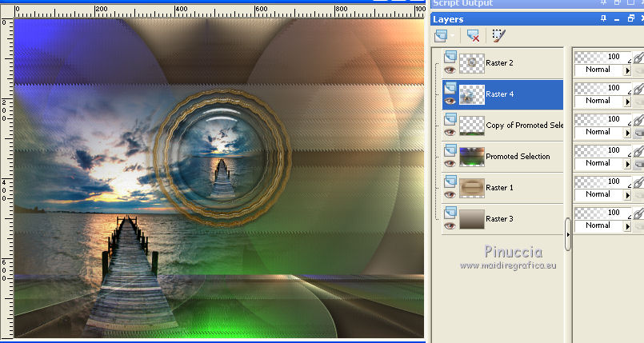Toggle auto-hide pin on Layers panel
The image size is (644, 343).
603,19
